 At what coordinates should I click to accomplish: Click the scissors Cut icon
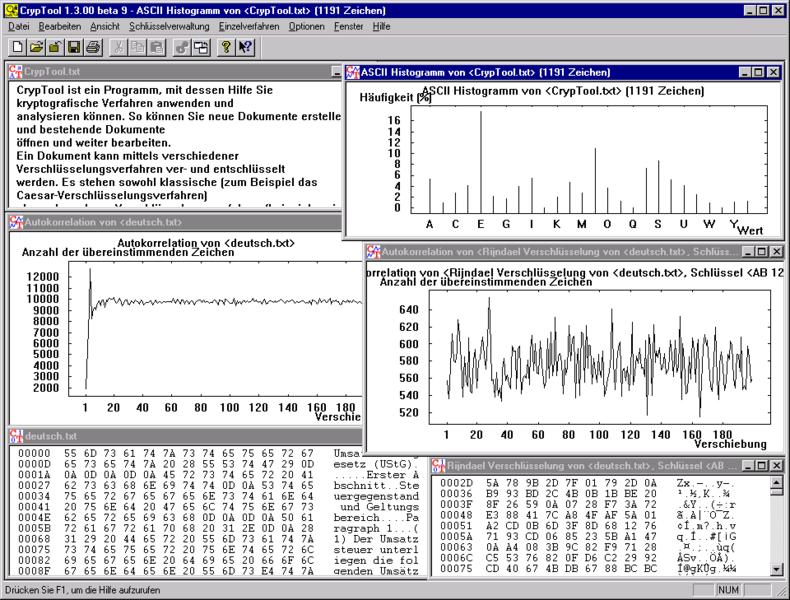(x=119, y=47)
